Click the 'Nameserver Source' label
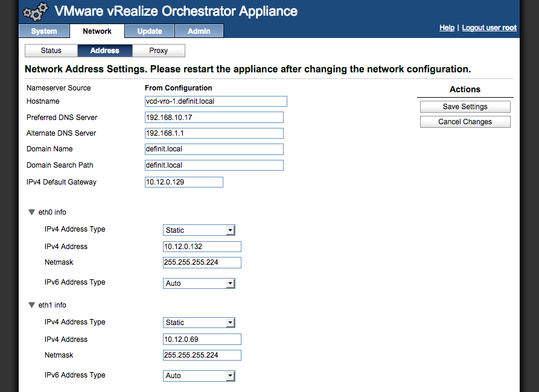539x392 pixels. (x=59, y=88)
